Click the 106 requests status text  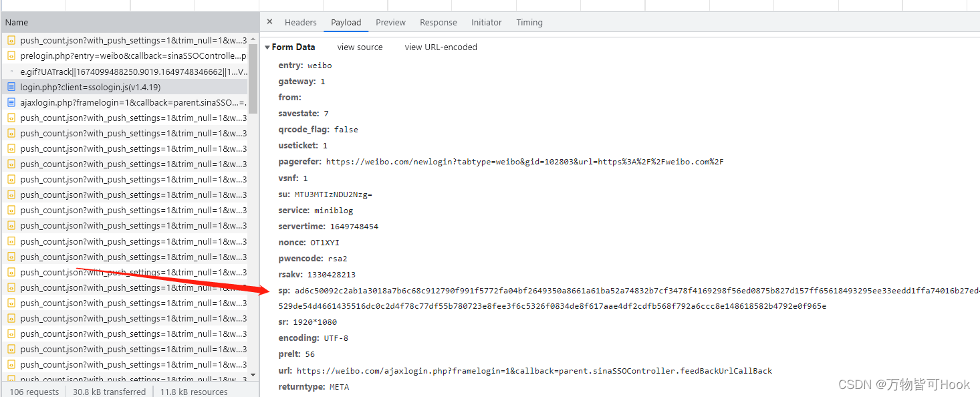[34, 392]
